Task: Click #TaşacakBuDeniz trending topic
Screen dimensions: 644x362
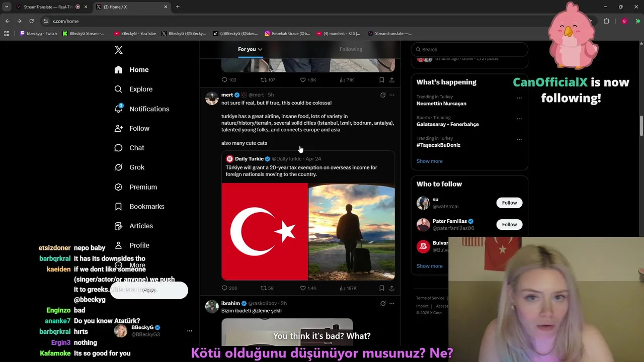Action: [x=438, y=145]
